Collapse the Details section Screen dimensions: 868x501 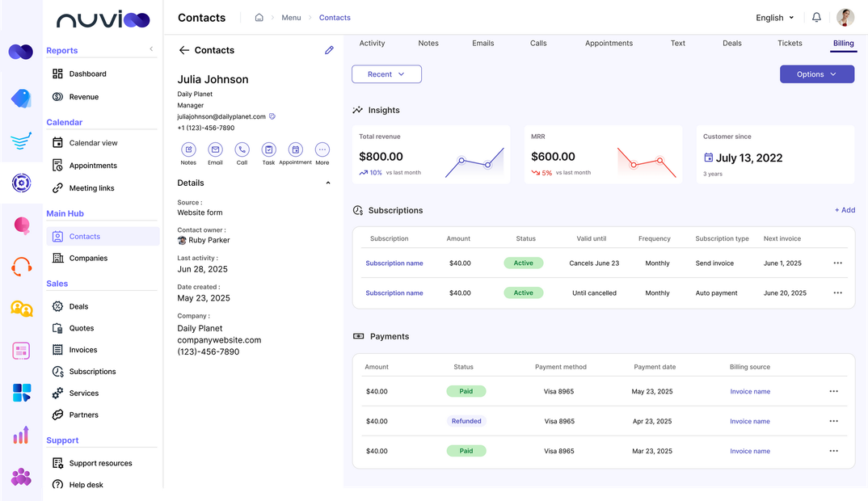(x=328, y=182)
